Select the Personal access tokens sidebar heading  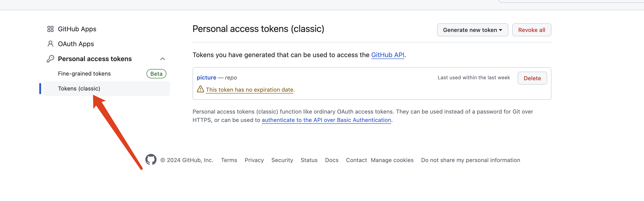(95, 59)
